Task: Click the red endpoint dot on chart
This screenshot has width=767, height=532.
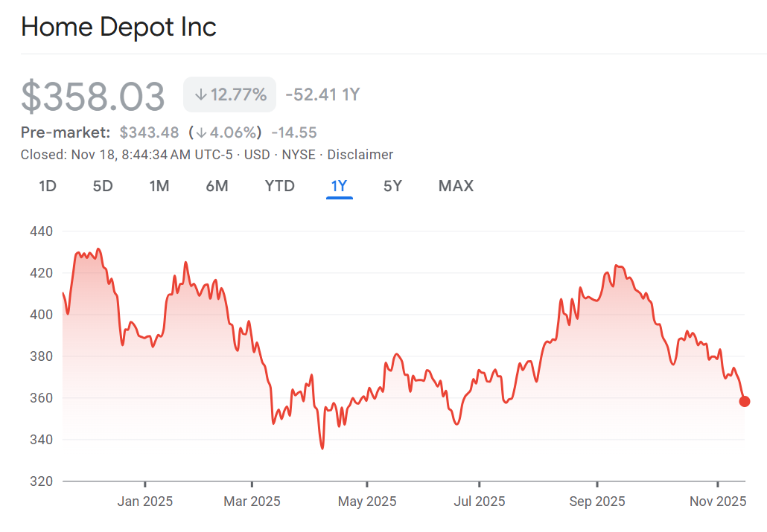Action: tap(744, 402)
